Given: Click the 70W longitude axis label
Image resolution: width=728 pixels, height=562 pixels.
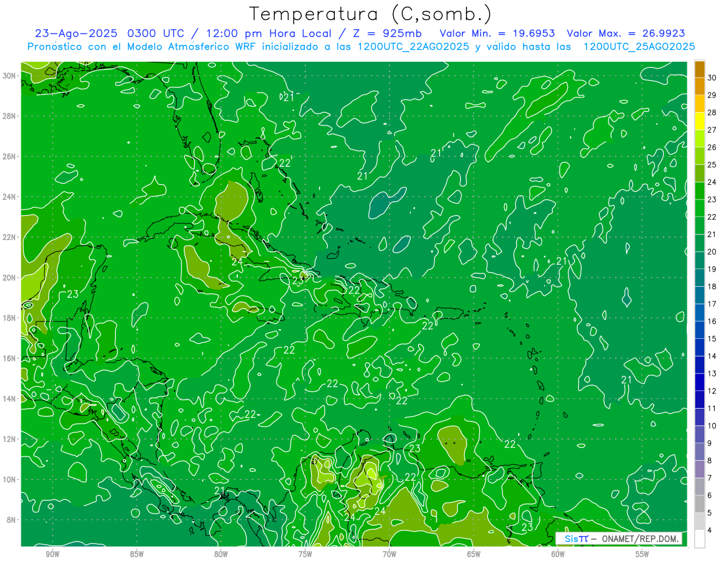Looking at the screenshot, I should point(389,554).
